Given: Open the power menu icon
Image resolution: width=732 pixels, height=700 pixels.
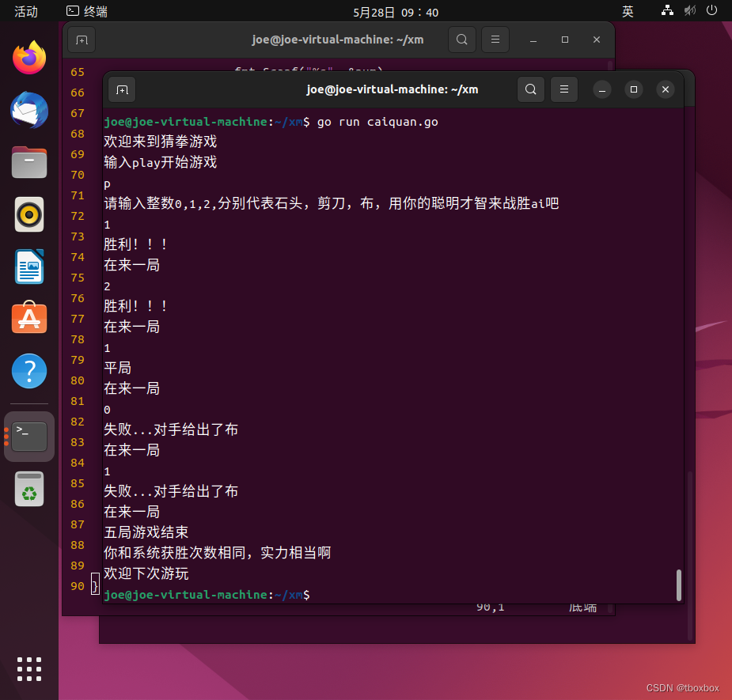Looking at the screenshot, I should (711, 10).
